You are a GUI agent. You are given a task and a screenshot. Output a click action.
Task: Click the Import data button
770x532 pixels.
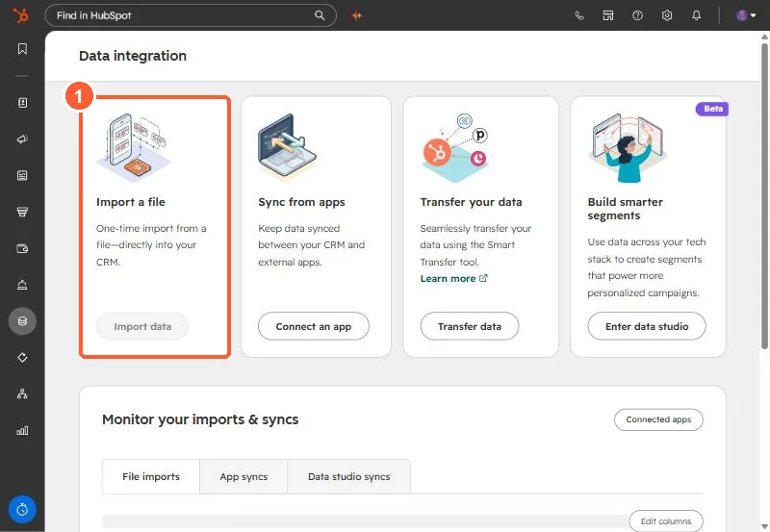click(x=142, y=326)
